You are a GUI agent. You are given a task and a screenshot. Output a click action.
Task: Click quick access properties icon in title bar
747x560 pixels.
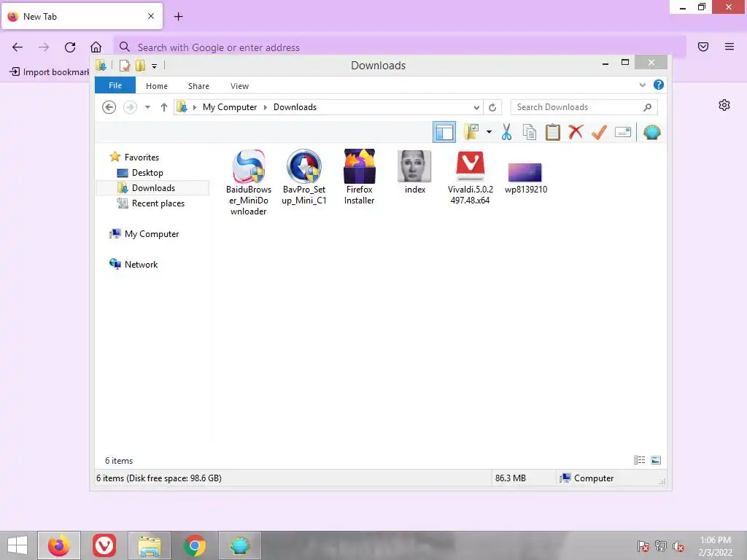tap(125, 65)
